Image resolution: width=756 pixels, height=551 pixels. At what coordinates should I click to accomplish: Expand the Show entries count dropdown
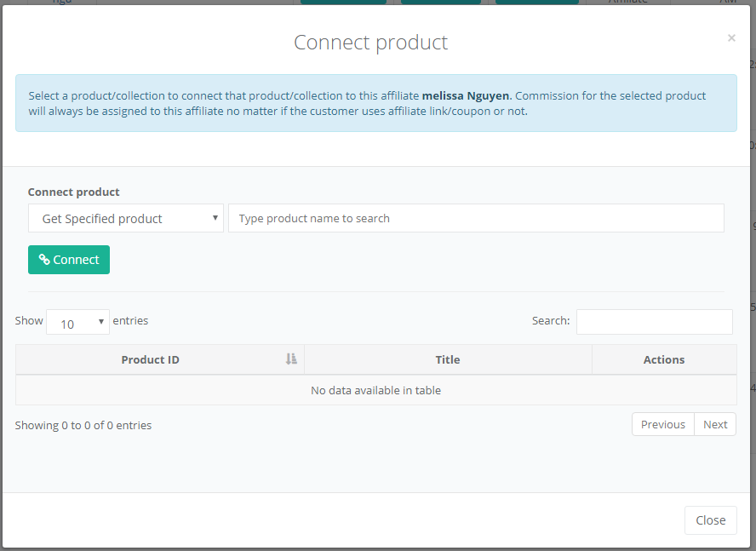[x=77, y=323]
